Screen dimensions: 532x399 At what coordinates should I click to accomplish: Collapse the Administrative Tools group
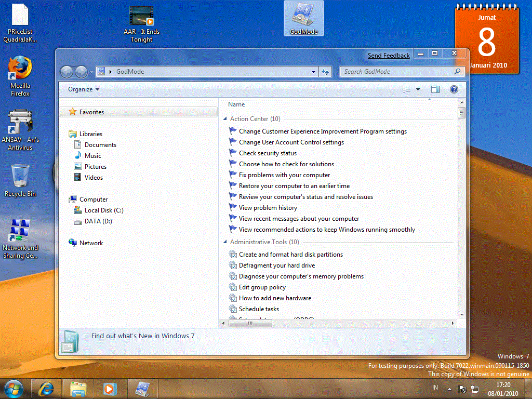225,242
